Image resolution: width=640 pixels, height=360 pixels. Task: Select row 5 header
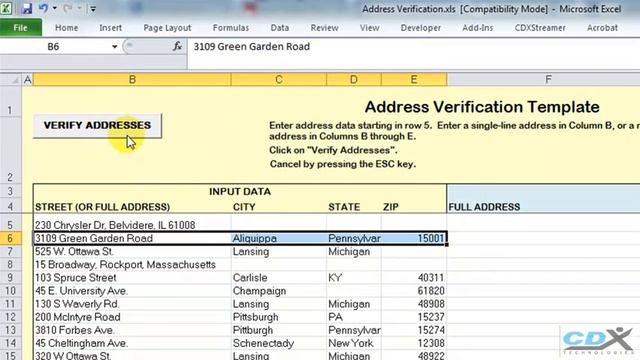coord(10,225)
